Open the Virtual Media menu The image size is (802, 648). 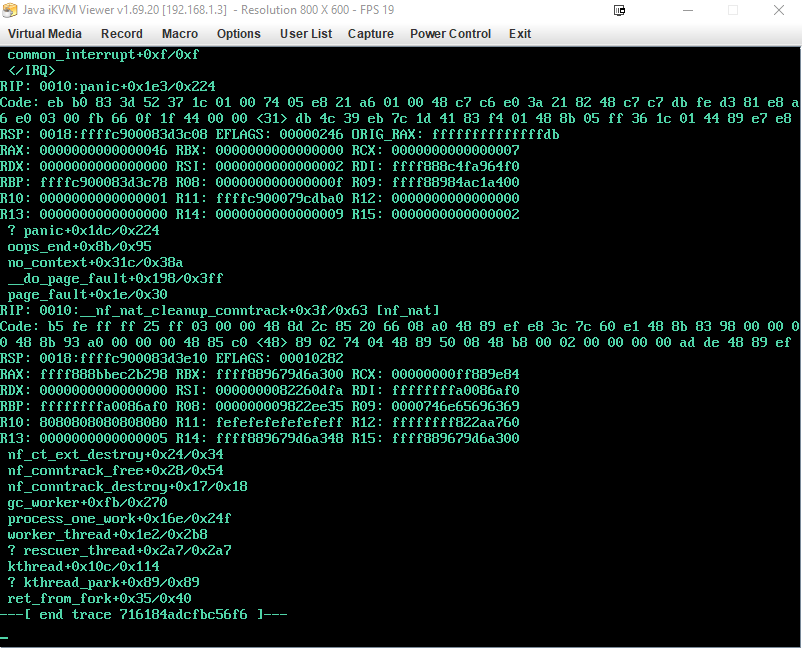point(44,34)
